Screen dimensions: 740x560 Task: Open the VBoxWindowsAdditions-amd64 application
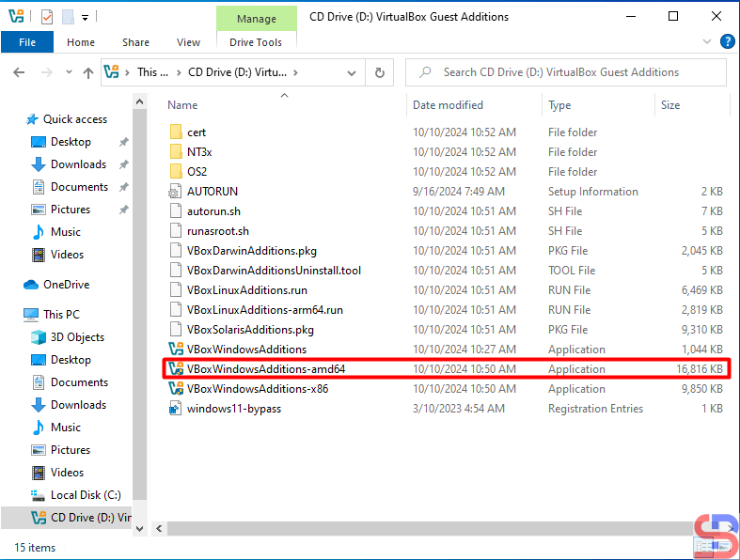coord(266,369)
